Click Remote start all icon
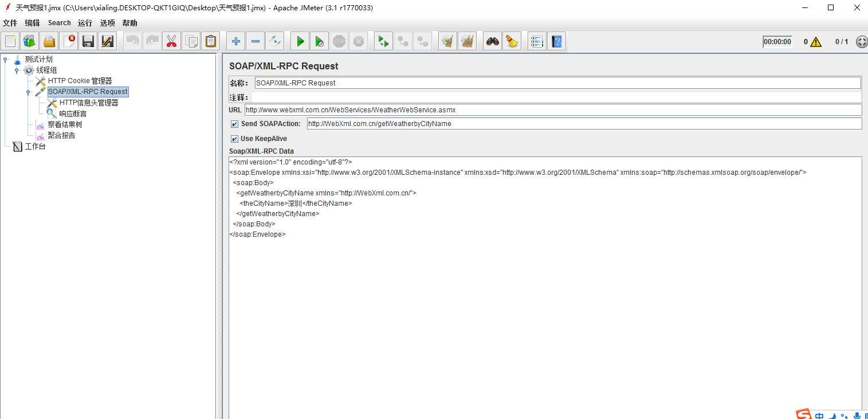 [x=384, y=41]
